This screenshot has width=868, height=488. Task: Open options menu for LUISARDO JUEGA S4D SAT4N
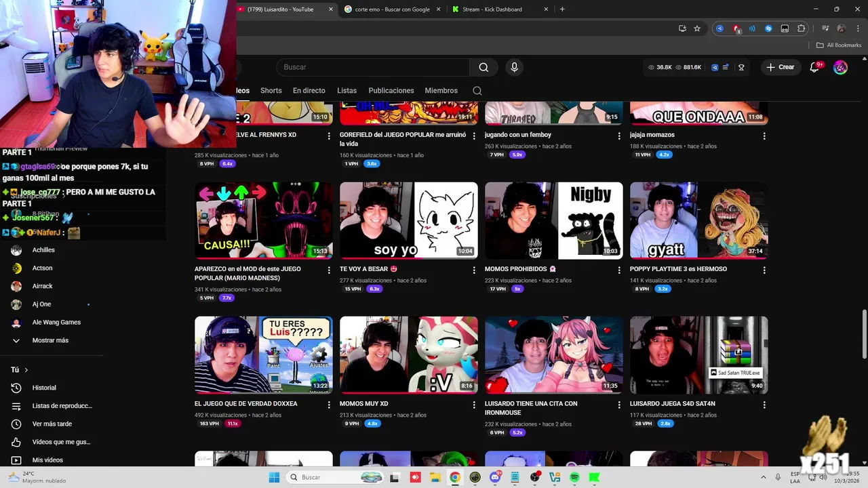tap(764, 405)
